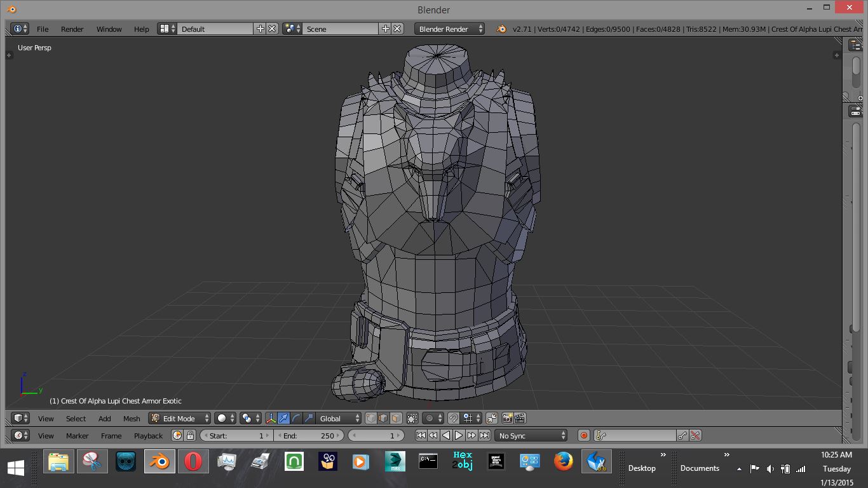Jump to the first frame

click(421, 435)
